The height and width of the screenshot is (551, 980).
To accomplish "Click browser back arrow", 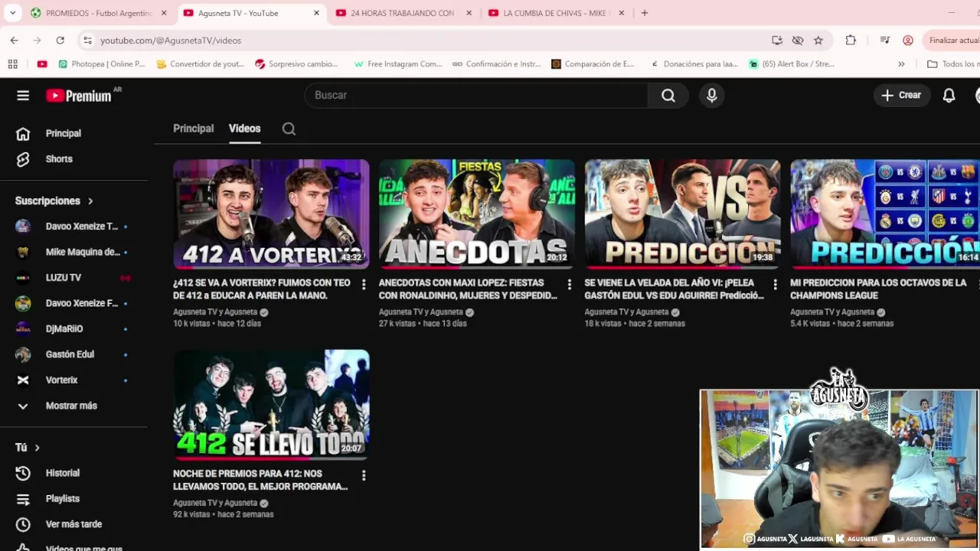I will (x=14, y=40).
